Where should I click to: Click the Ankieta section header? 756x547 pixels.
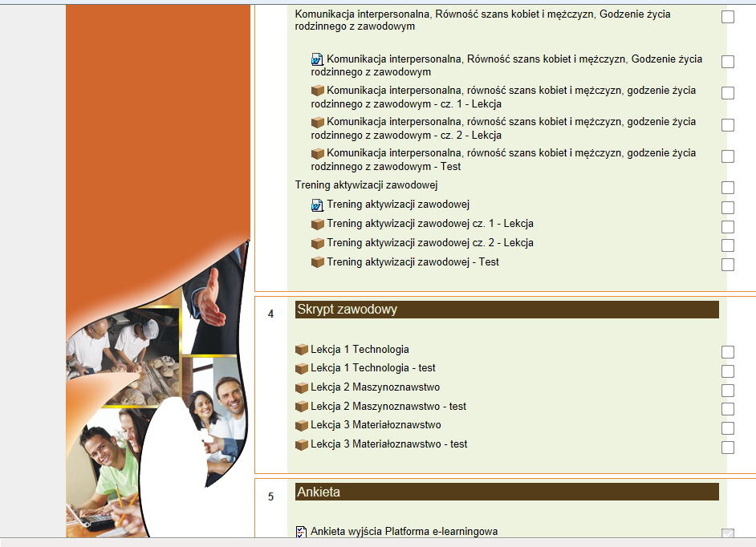(506, 492)
